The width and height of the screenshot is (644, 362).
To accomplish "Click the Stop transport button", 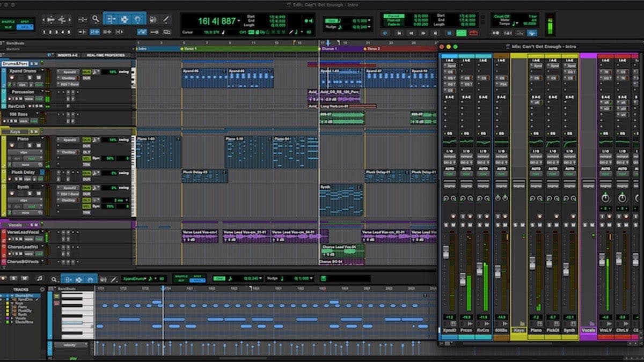I will click(448, 33).
